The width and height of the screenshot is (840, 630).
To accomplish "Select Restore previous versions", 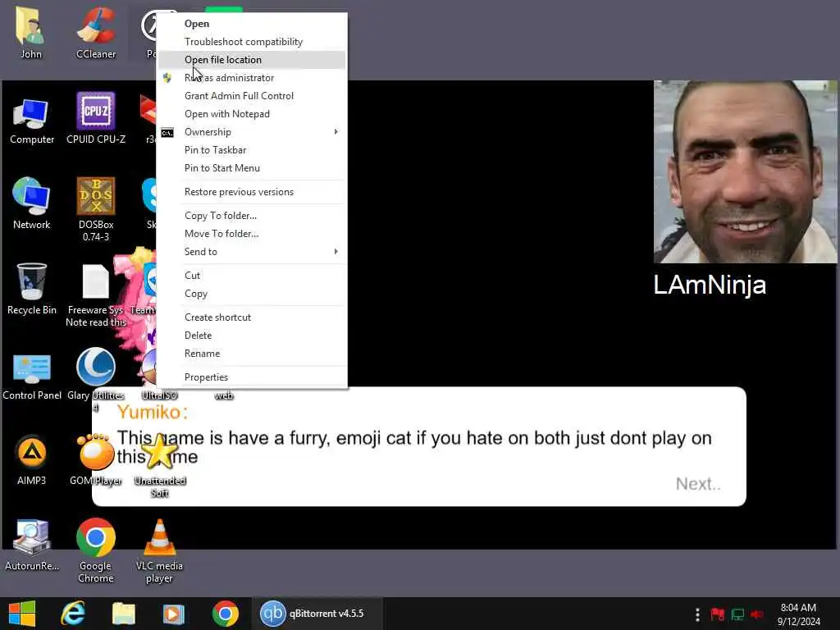I will [252, 192].
